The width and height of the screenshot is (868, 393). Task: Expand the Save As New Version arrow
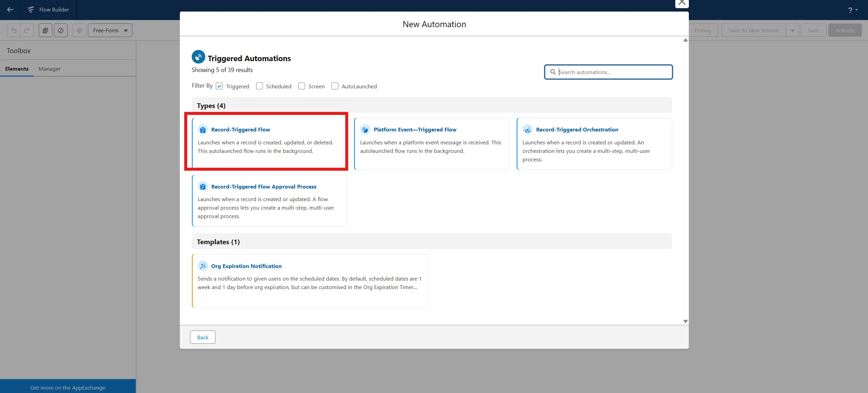pos(792,30)
